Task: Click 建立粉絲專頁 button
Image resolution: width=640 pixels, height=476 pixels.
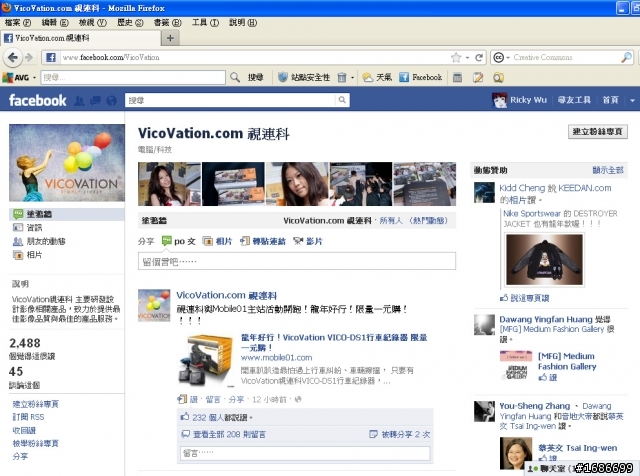Action: point(598,131)
